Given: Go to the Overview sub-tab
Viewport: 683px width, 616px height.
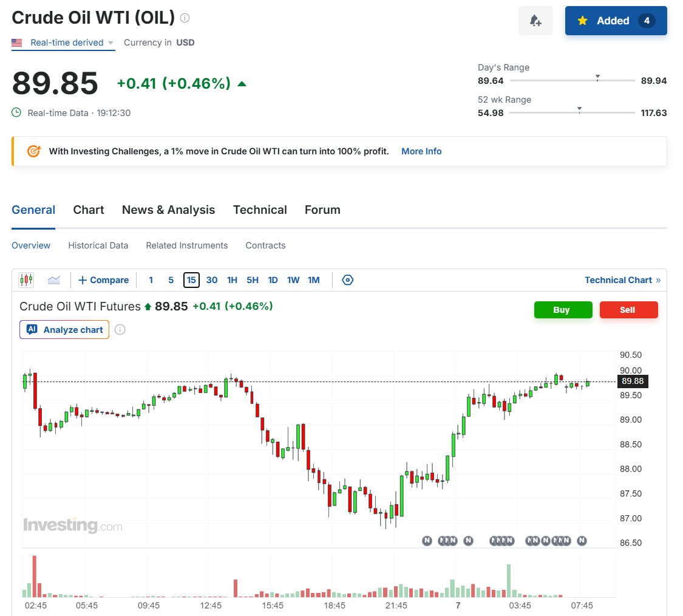Looking at the screenshot, I should click(31, 245).
